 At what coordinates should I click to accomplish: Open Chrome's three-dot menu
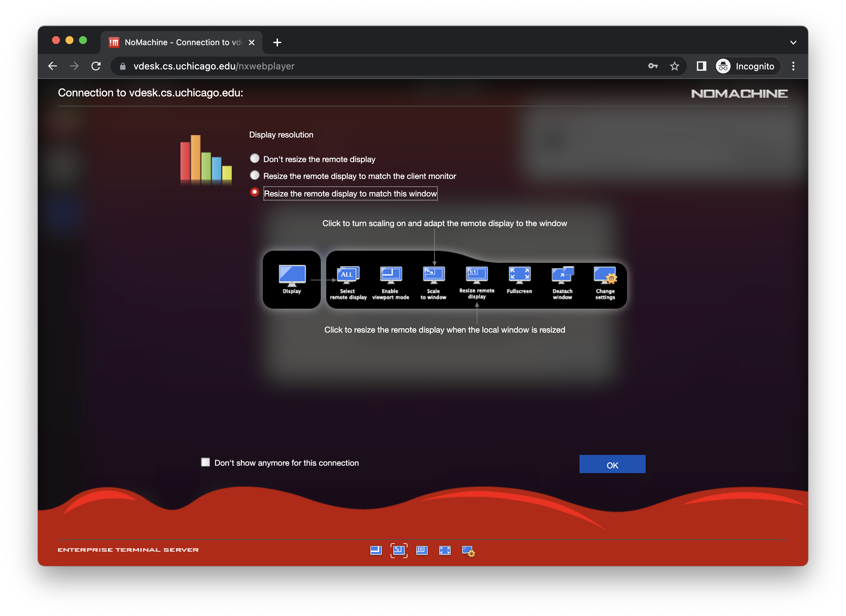(793, 66)
